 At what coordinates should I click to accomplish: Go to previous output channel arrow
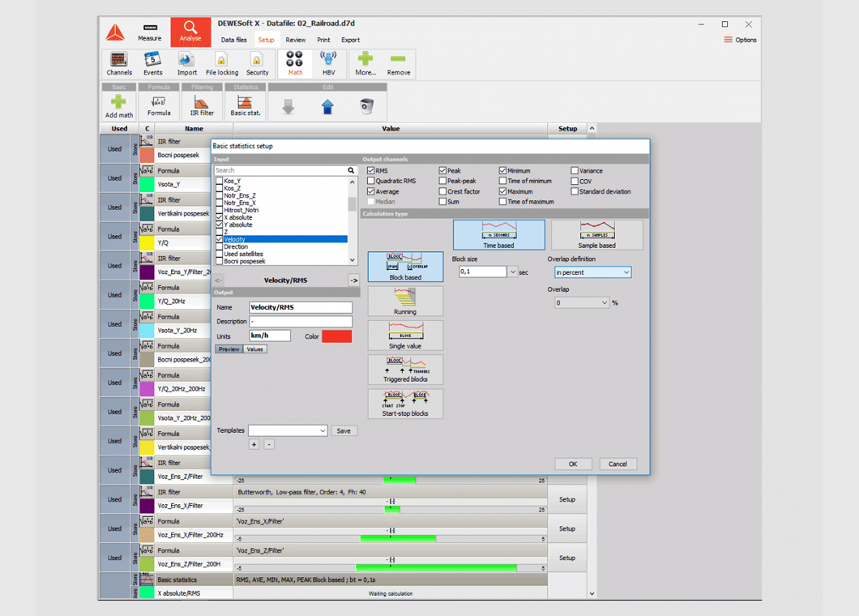tap(219, 280)
